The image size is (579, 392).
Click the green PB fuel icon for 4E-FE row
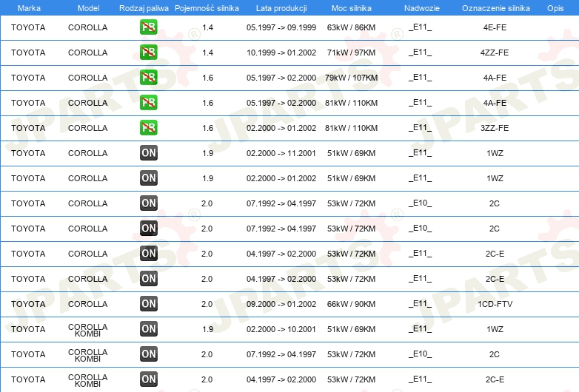tap(148, 27)
